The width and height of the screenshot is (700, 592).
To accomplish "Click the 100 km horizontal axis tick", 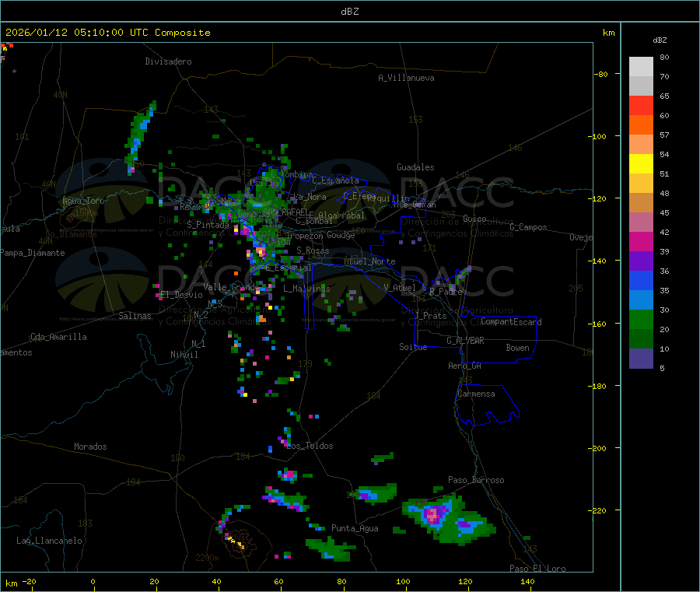I will point(403,581).
